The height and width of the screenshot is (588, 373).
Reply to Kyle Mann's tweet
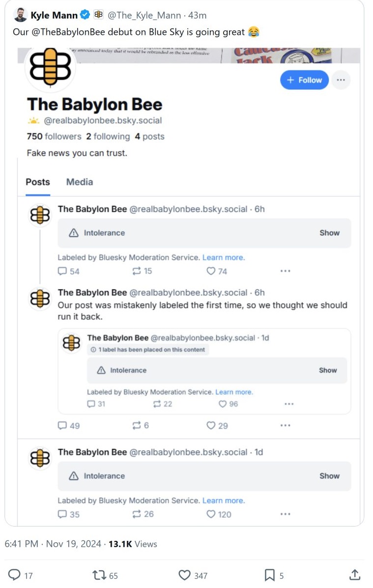pos(15,575)
